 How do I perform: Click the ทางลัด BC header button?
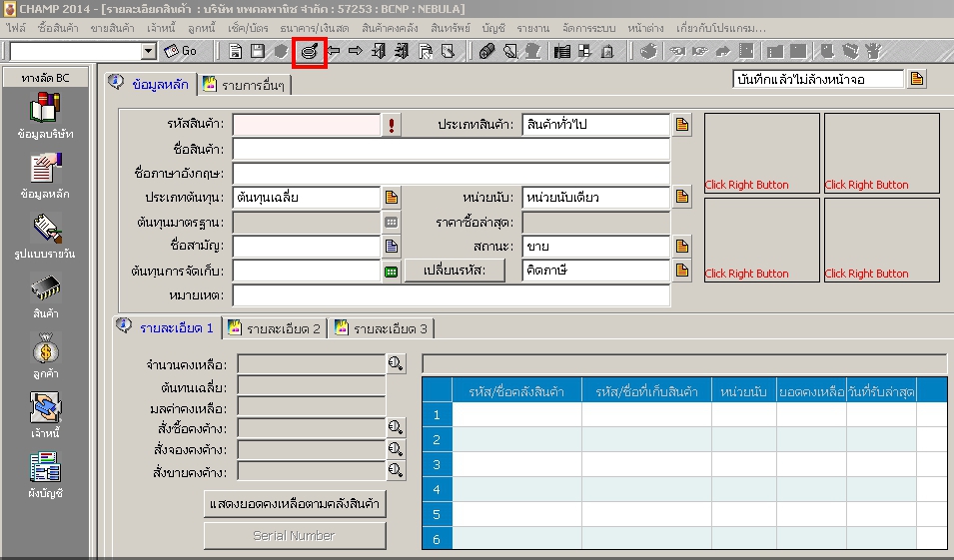(x=46, y=78)
